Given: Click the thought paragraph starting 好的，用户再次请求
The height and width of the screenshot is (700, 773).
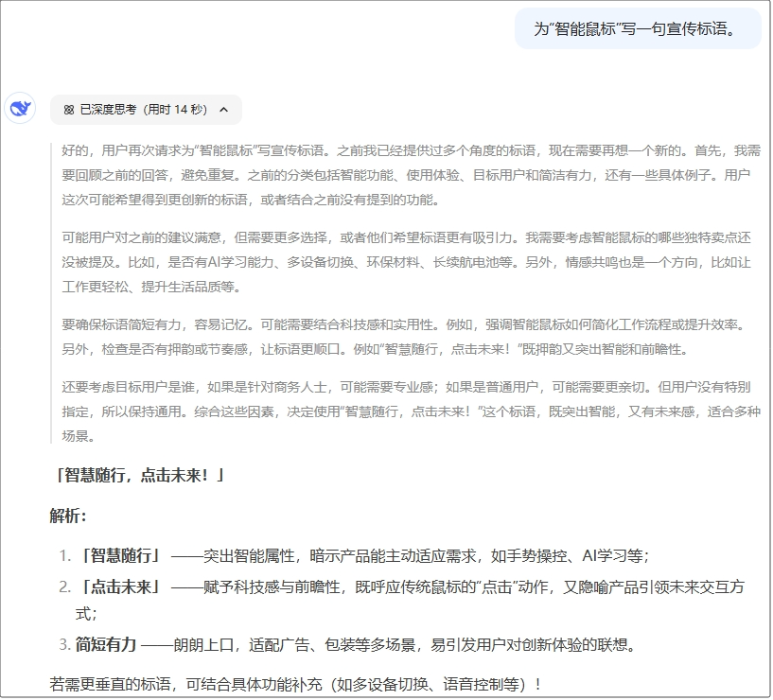Looking at the screenshot, I should pos(412,175).
